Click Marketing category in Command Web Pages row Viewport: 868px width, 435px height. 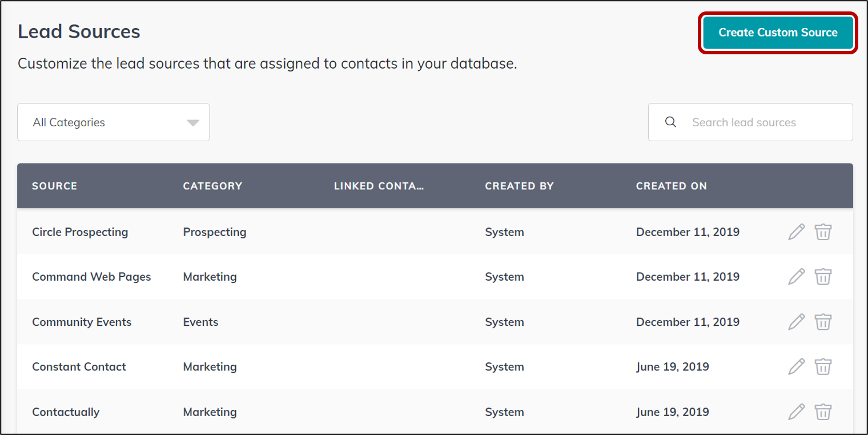tap(210, 277)
